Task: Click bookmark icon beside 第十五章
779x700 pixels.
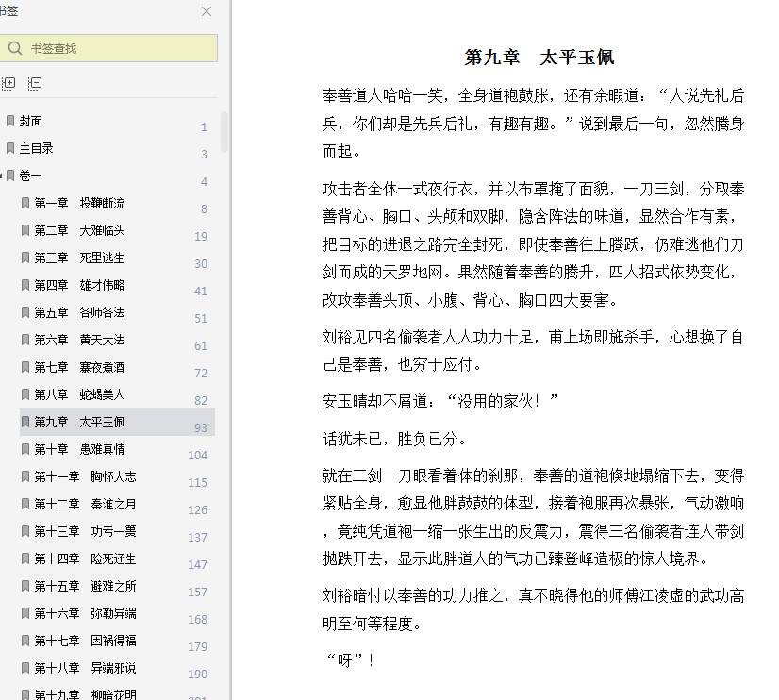Action: [25, 586]
